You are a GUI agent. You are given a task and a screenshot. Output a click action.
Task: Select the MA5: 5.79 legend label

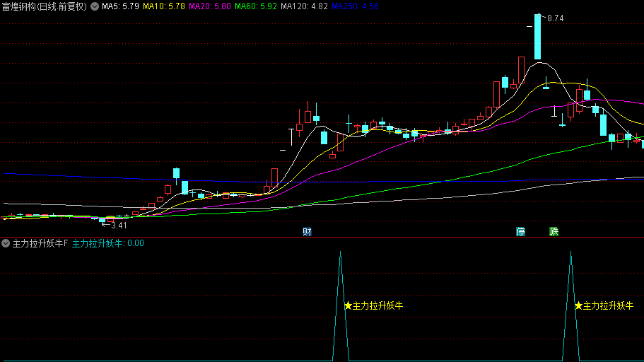pyautogui.click(x=120, y=6)
